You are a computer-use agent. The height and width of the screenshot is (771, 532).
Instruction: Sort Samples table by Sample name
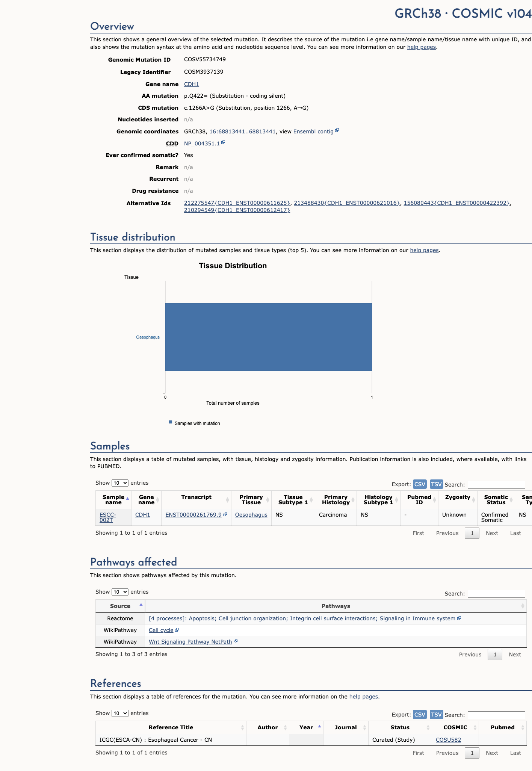click(x=113, y=500)
